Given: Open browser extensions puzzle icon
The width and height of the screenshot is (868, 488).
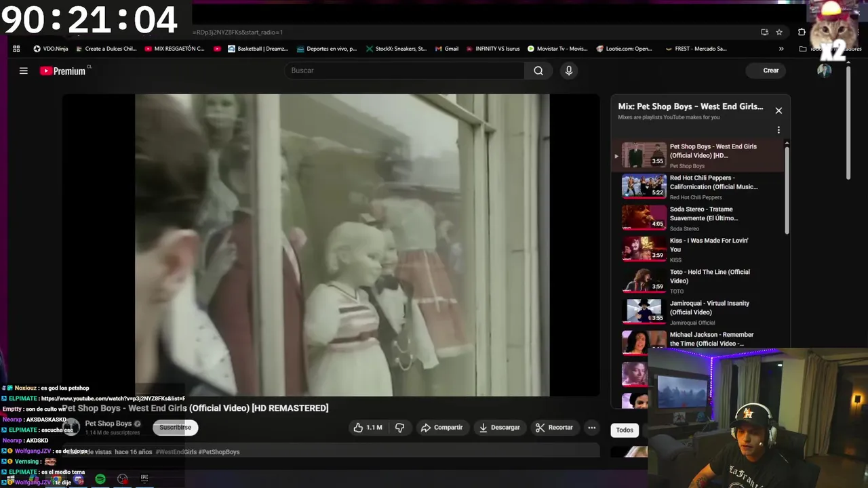Looking at the screenshot, I should tap(802, 32).
